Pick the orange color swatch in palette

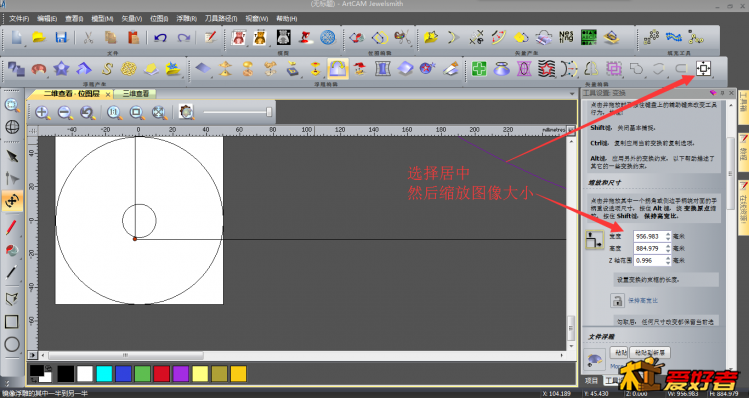(x=238, y=374)
